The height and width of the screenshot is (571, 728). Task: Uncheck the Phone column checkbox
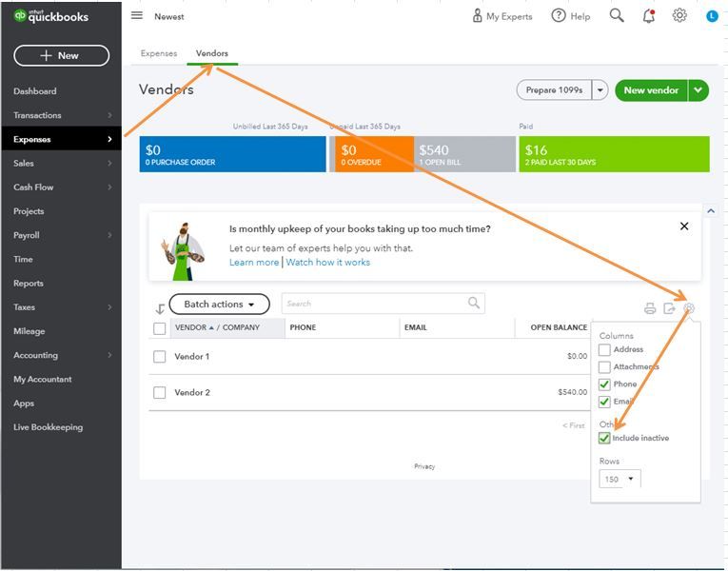click(x=604, y=384)
